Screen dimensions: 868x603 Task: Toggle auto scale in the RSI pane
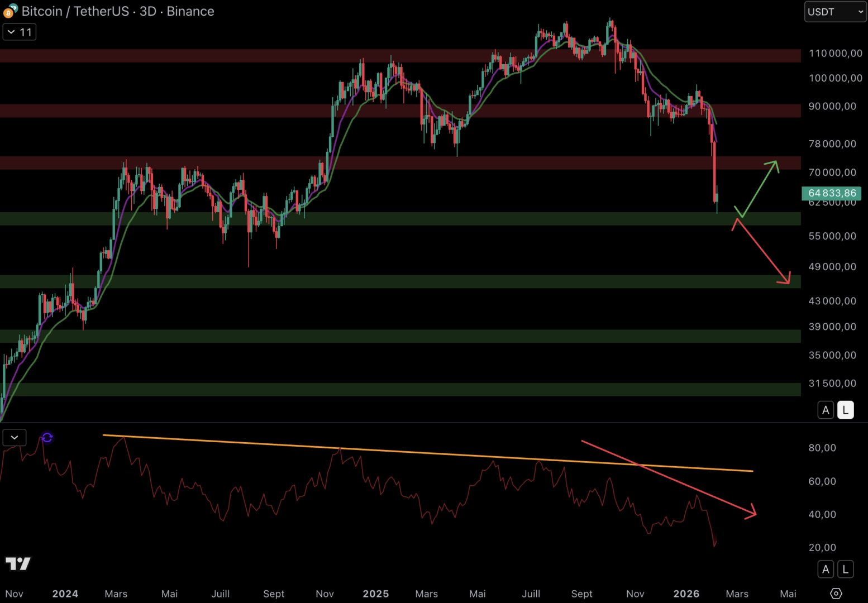pyautogui.click(x=826, y=569)
